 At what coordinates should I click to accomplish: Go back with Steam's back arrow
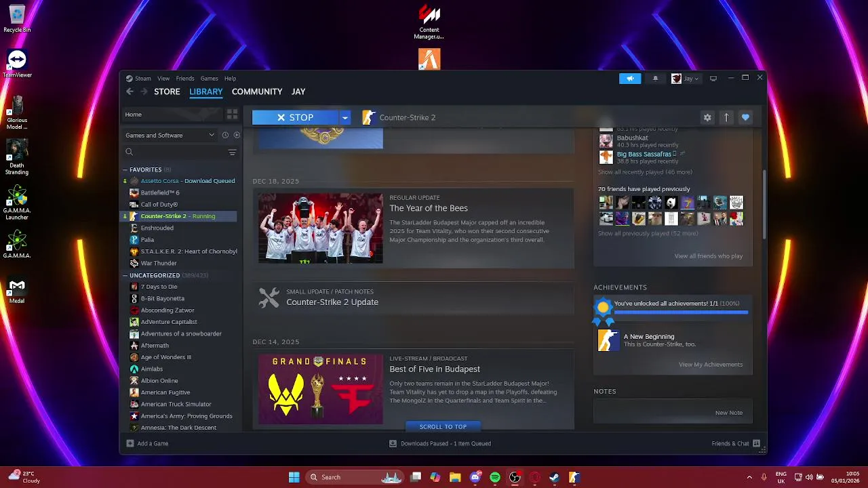130,91
